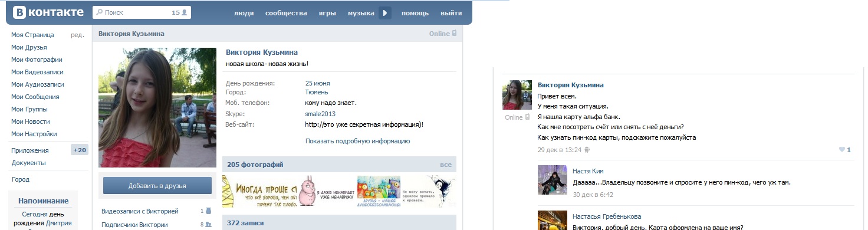Open the 'музыка' header menu

(361, 13)
